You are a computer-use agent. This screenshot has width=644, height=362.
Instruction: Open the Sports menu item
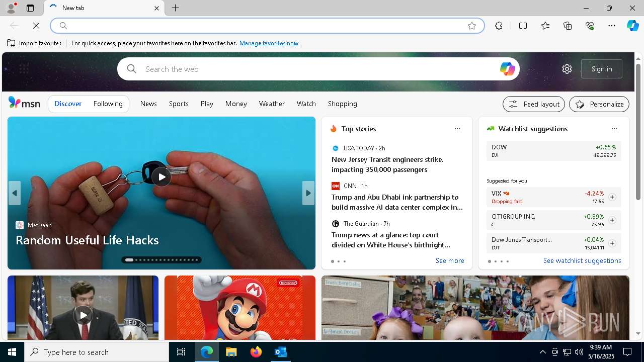[179, 104]
